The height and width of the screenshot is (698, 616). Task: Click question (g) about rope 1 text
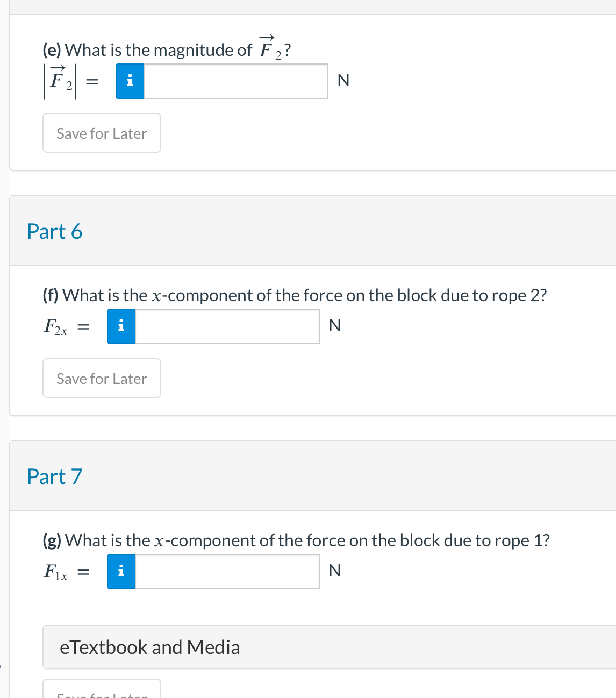(x=296, y=540)
